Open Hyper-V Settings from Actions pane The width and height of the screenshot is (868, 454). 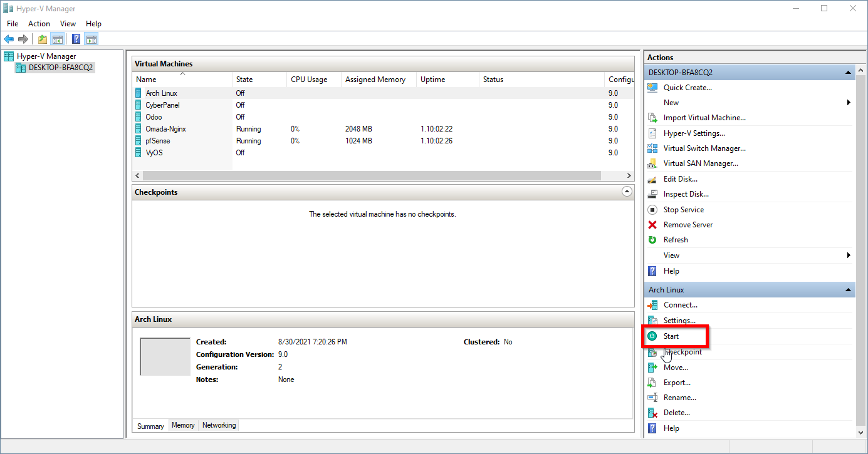[694, 133]
